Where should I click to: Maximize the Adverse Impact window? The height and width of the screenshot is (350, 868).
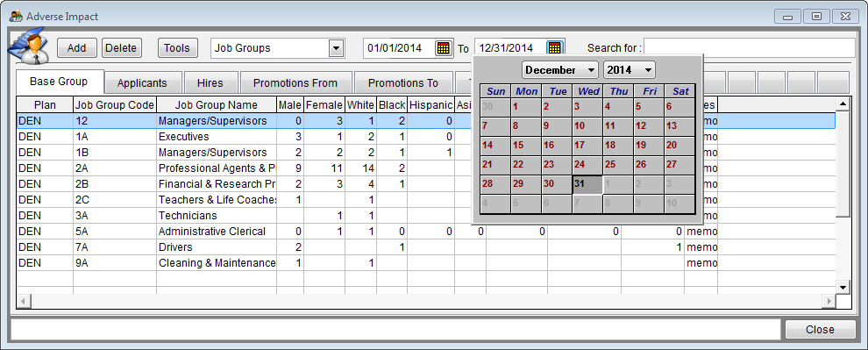(x=816, y=17)
